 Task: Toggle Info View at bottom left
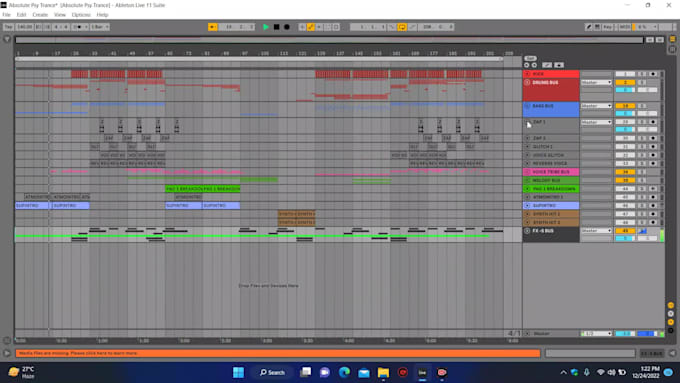coord(7,353)
